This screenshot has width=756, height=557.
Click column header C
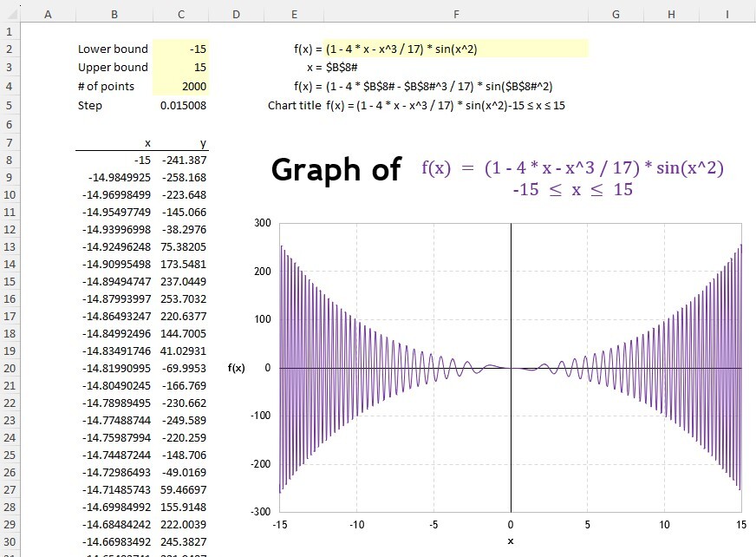pyautogui.click(x=180, y=14)
